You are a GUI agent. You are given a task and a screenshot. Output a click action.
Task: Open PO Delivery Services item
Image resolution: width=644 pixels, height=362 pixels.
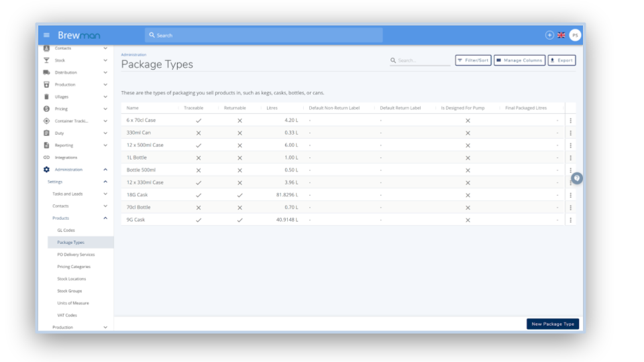(76, 255)
